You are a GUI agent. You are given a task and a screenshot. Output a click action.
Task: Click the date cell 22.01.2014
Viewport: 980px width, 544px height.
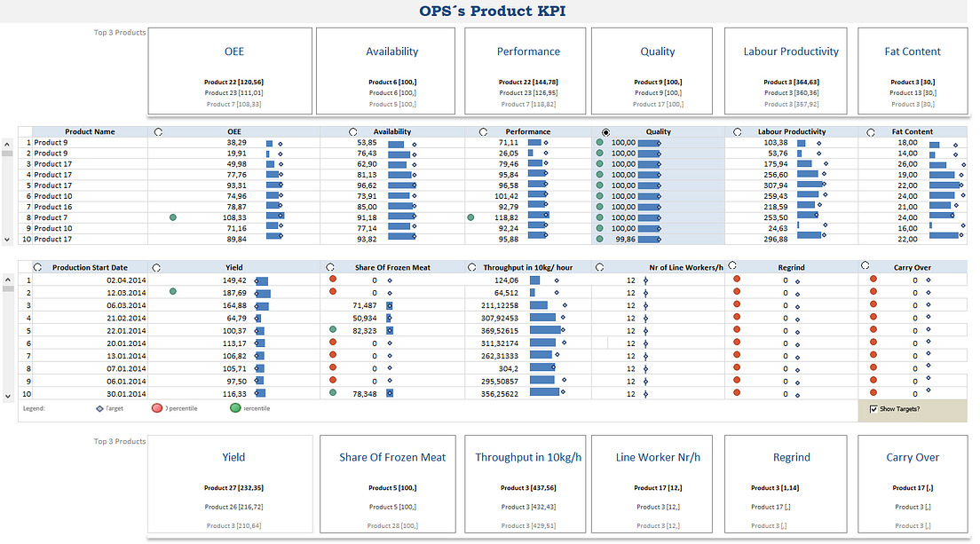[126, 331]
